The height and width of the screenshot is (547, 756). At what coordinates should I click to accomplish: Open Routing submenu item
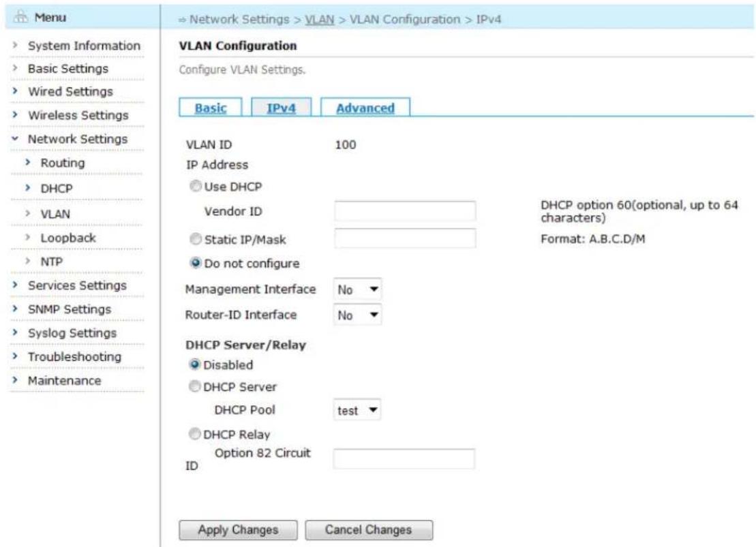(63, 163)
